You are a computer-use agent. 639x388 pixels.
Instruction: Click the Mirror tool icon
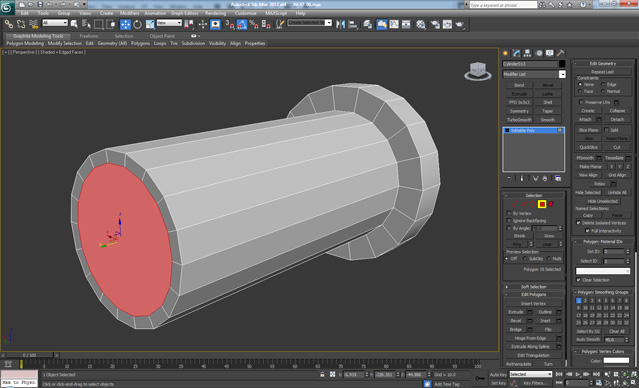click(x=340, y=24)
